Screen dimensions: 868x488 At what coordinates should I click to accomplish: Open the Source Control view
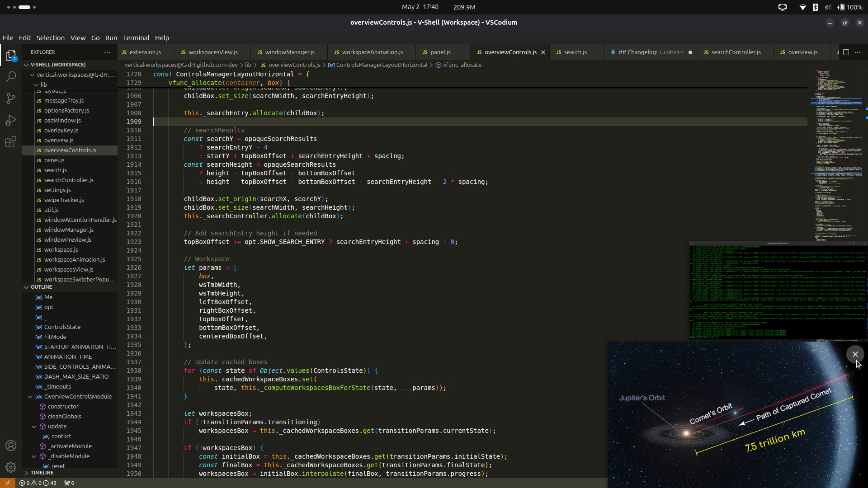click(x=11, y=98)
